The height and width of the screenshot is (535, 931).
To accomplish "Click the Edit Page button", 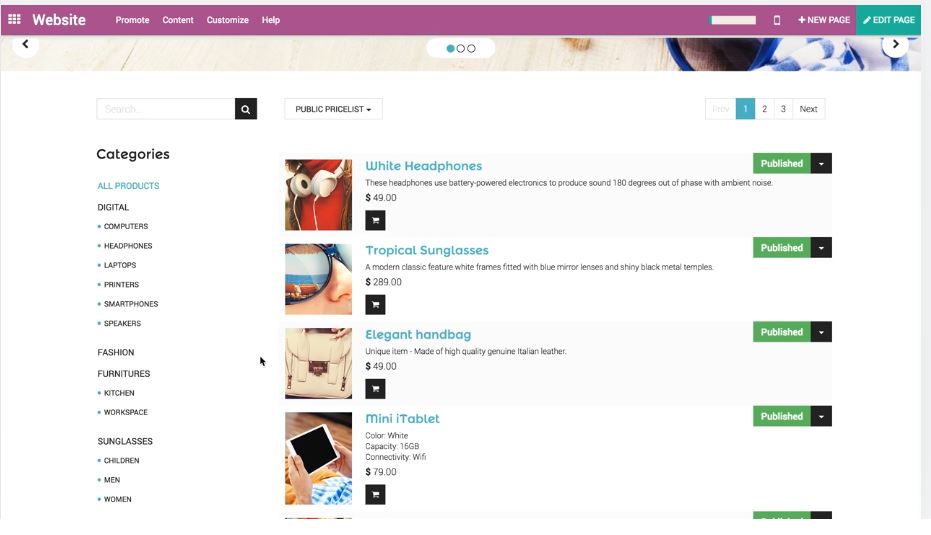I will [888, 20].
